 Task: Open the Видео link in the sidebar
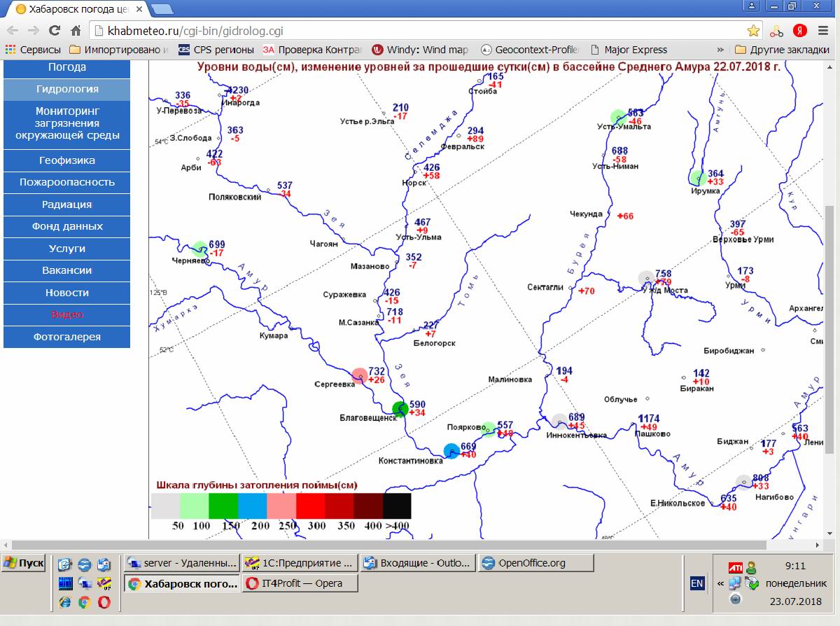coord(67,314)
